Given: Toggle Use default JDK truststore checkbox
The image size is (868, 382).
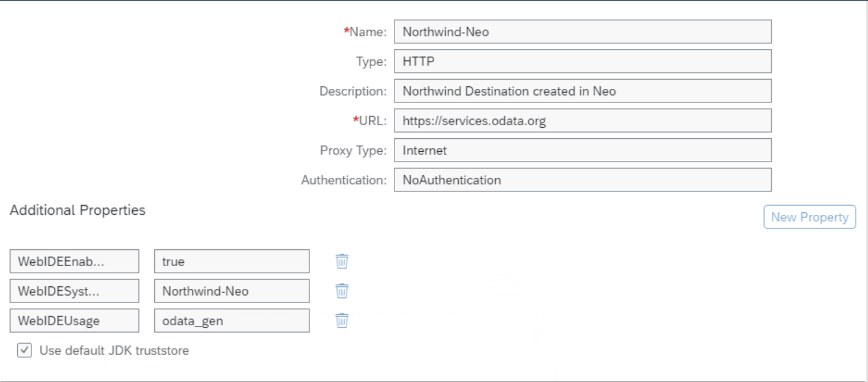Looking at the screenshot, I should (x=24, y=351).
